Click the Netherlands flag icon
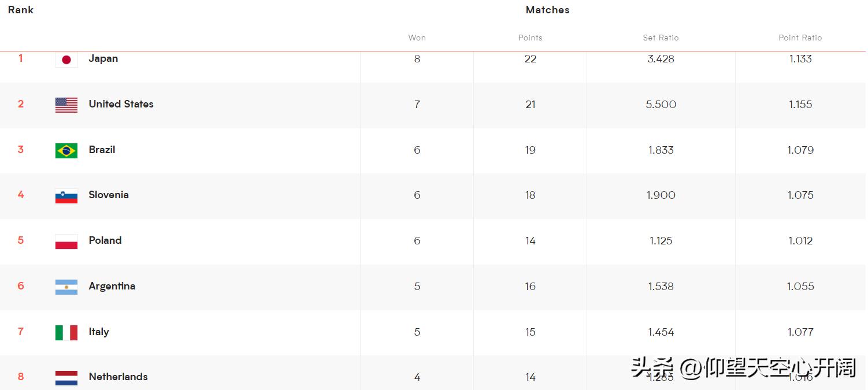Image resolution: width=868 pixels, height=390 pixels. [66, 378]
